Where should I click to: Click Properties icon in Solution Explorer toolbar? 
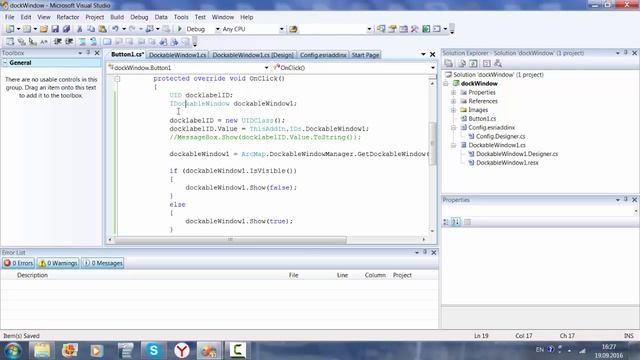point(449,63)
